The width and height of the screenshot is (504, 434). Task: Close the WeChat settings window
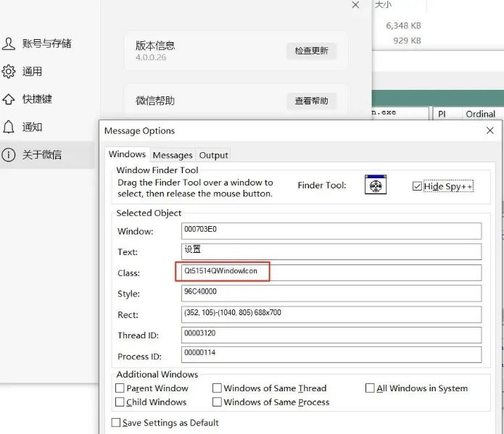355,5
